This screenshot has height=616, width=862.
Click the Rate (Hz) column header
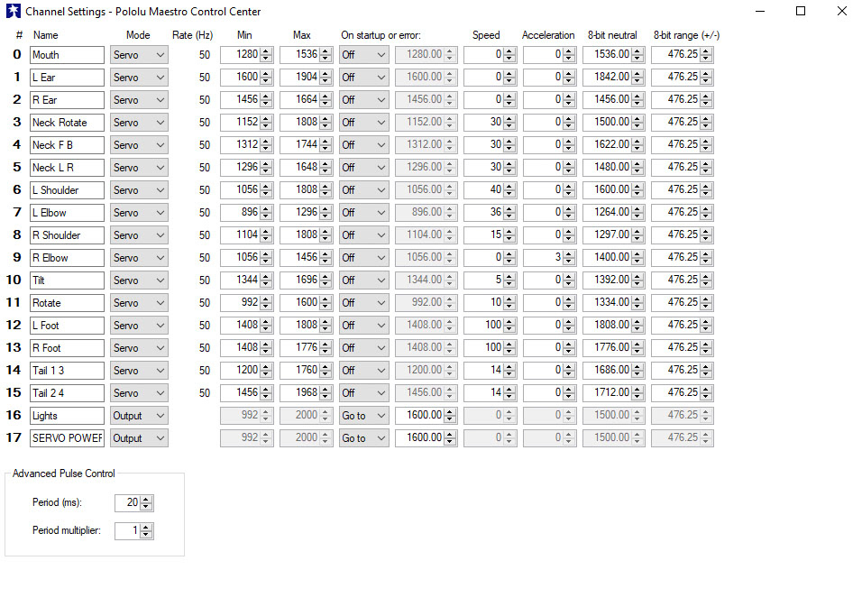(192, 35)
